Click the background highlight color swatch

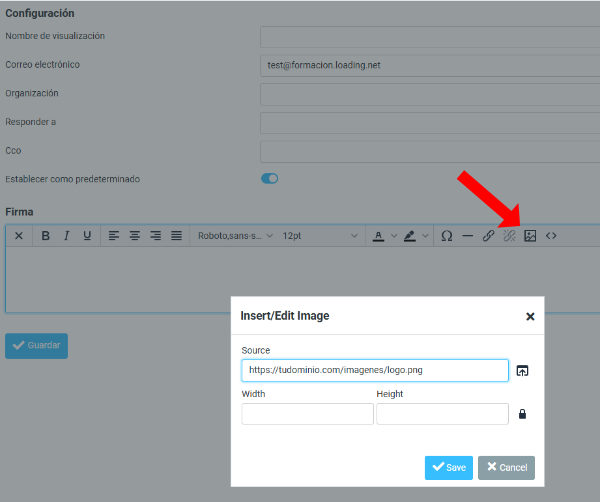[x=410, y=236]
